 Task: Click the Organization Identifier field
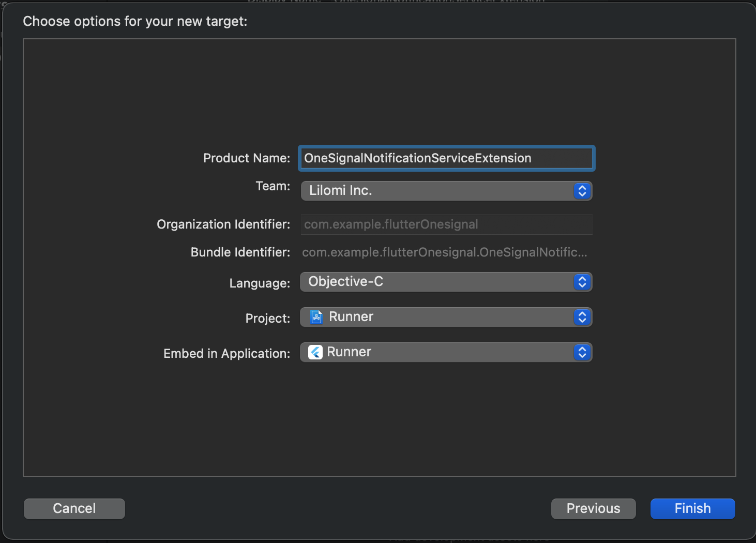coord(446,224)
